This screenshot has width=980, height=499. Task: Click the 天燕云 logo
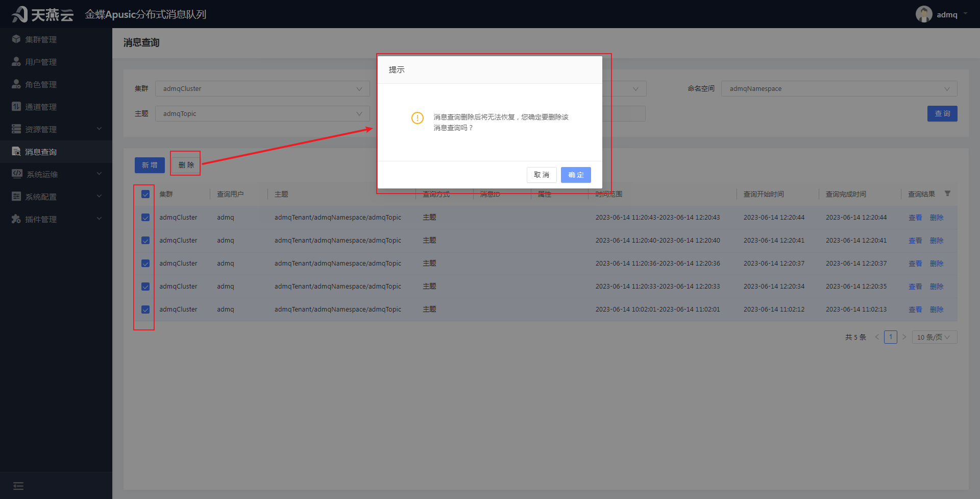[43, 14]
